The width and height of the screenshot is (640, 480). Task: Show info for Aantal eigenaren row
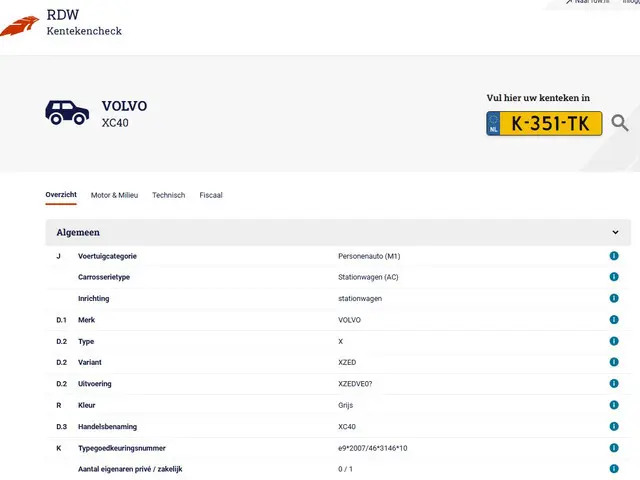coord(614,469)
